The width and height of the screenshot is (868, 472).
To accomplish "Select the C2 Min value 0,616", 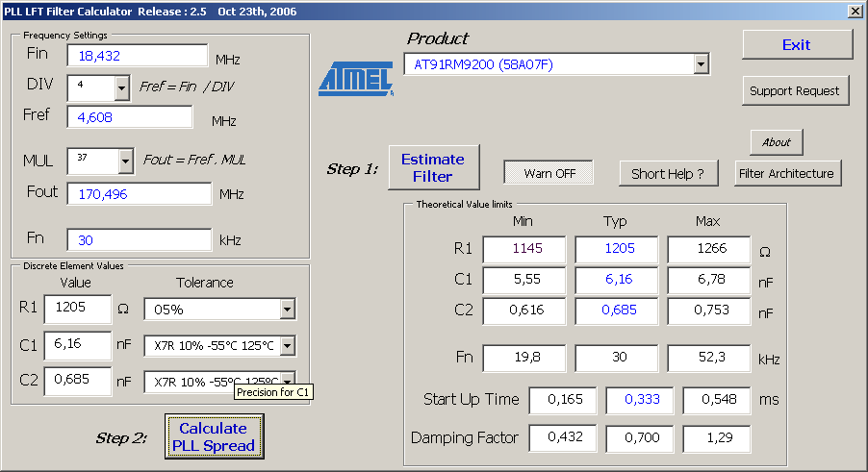I will (x=524, y=311).
